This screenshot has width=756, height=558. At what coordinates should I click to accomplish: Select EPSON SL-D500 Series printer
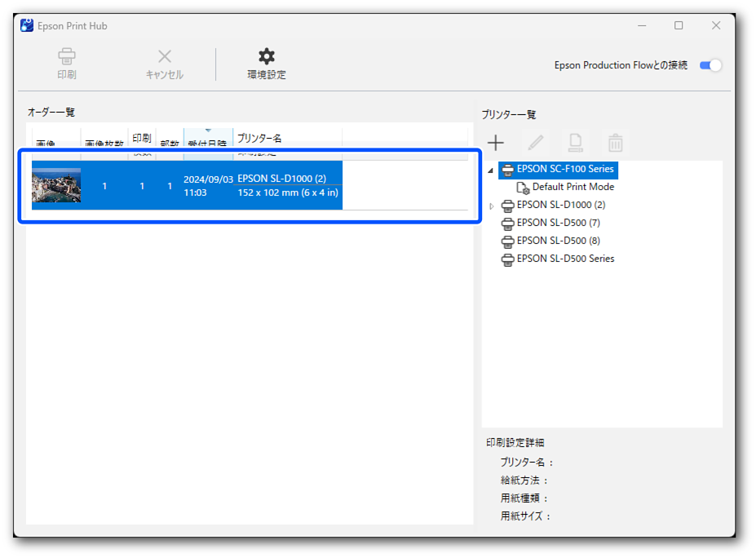click(565, 259)
